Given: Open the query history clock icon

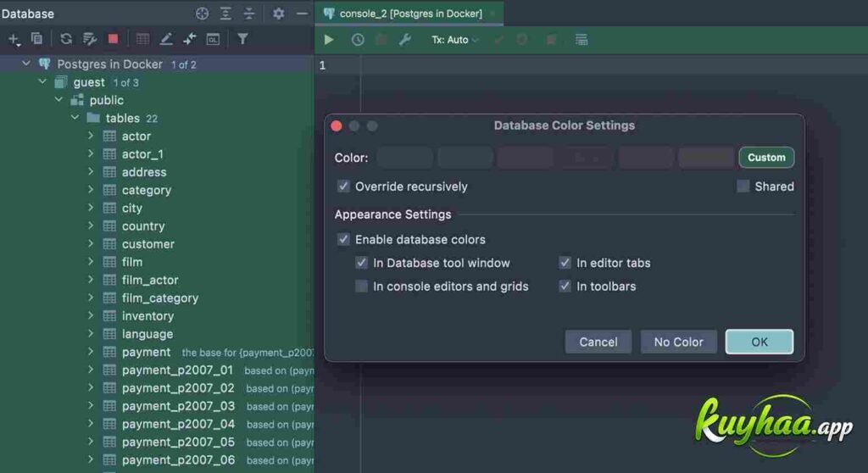Looking at the screenshot, I should coord(358,39).
